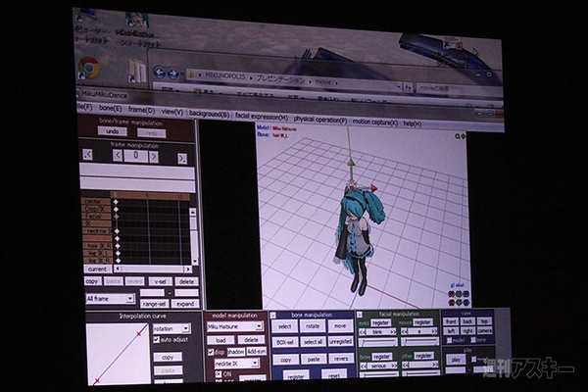Image resolution: width=588 pixels, height=392 pixels.
Task: Show the next mouth expression after a
Action: pos(433,331)
